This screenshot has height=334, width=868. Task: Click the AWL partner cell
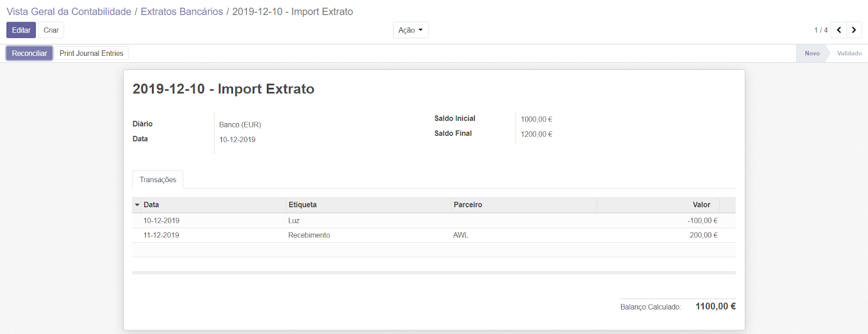coord(461,235)
